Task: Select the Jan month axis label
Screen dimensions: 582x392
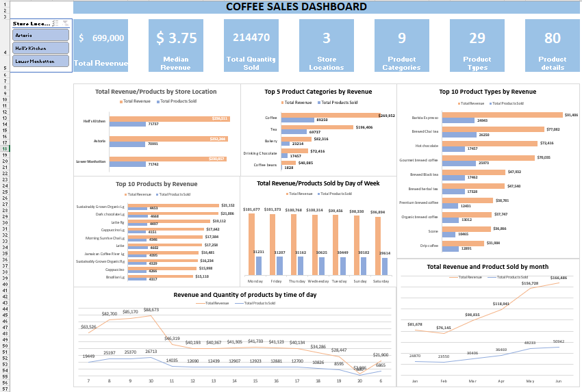Action: pos(415,381)
